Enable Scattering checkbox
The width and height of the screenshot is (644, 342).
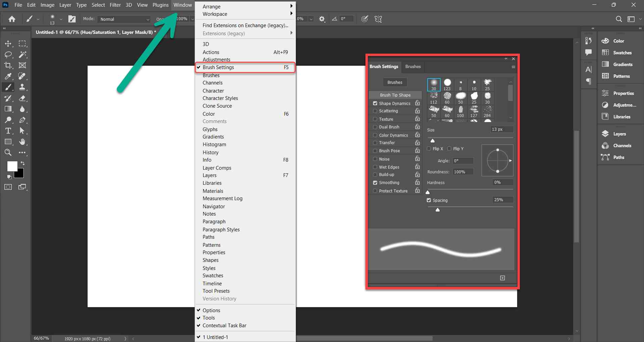[375, 111]
